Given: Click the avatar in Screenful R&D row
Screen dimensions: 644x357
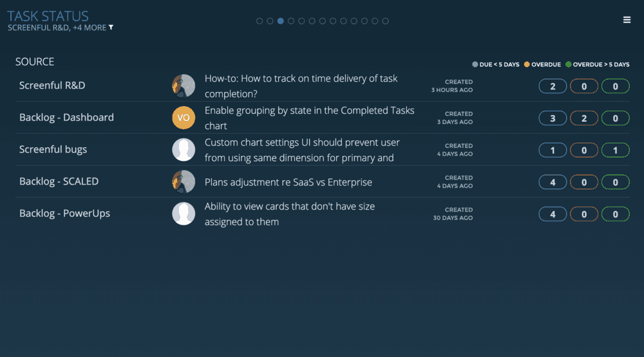Looking at the screenshot, I should point(184,86).
